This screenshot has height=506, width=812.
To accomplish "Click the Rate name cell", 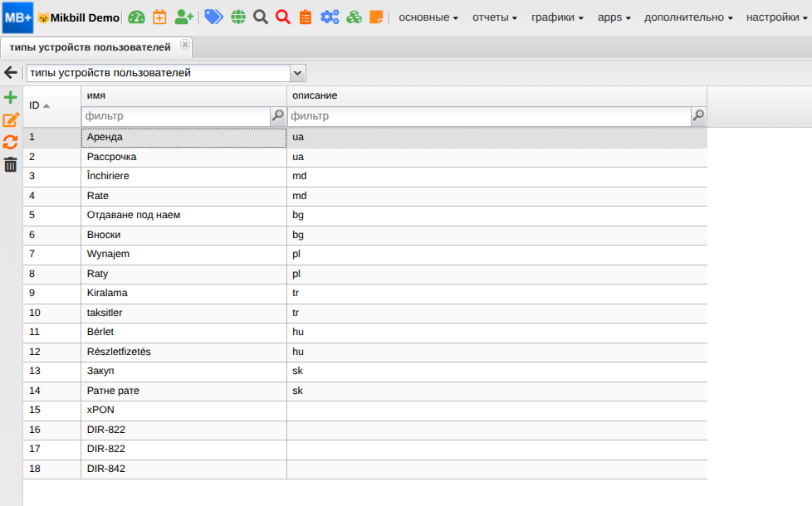I will coord(183,196).
